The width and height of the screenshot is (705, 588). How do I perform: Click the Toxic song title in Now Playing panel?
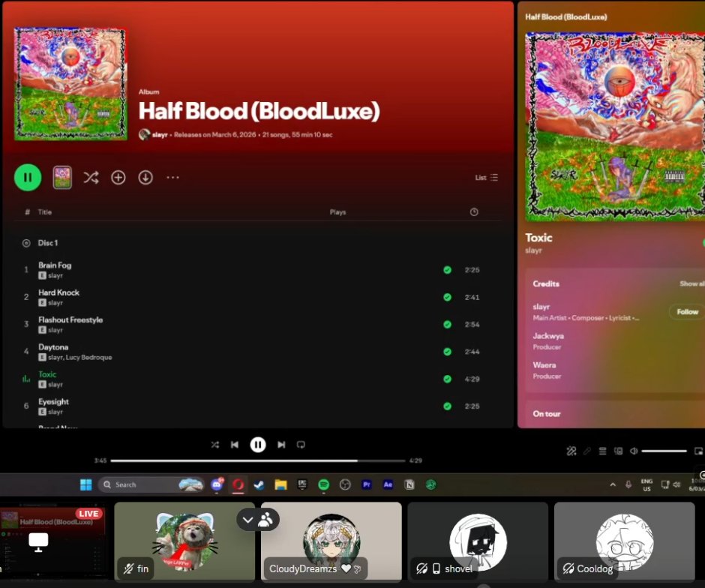[538, 238]
